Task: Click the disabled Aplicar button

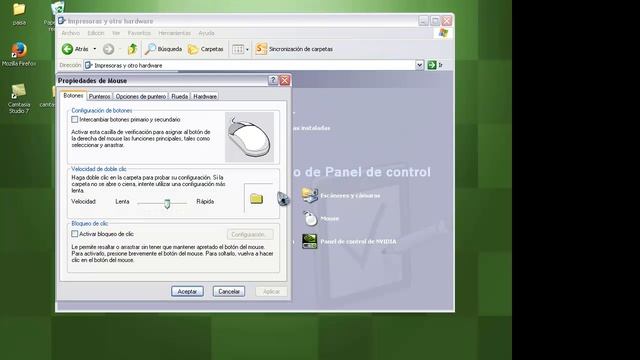Action: [271, 291]
